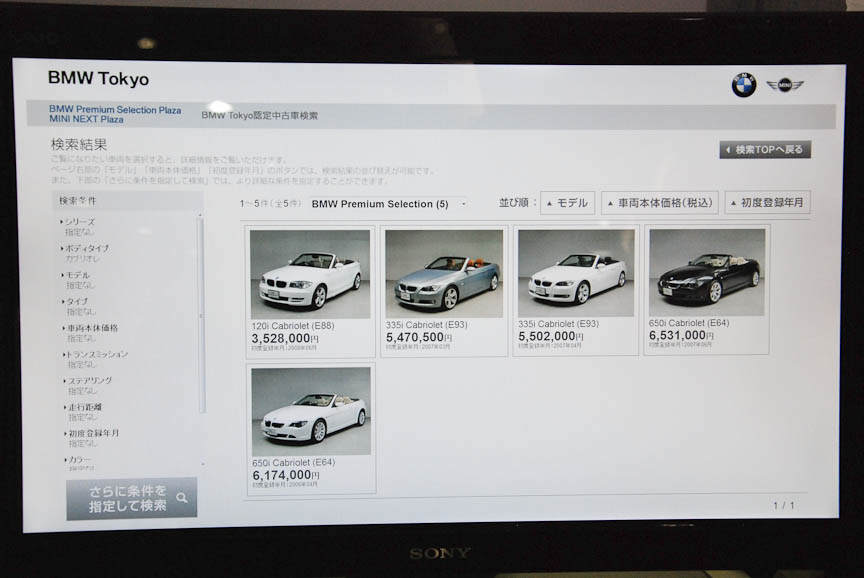Open さらに条件を指定して検索 refine search button
The image size is (864, 578).
point(131,499)
